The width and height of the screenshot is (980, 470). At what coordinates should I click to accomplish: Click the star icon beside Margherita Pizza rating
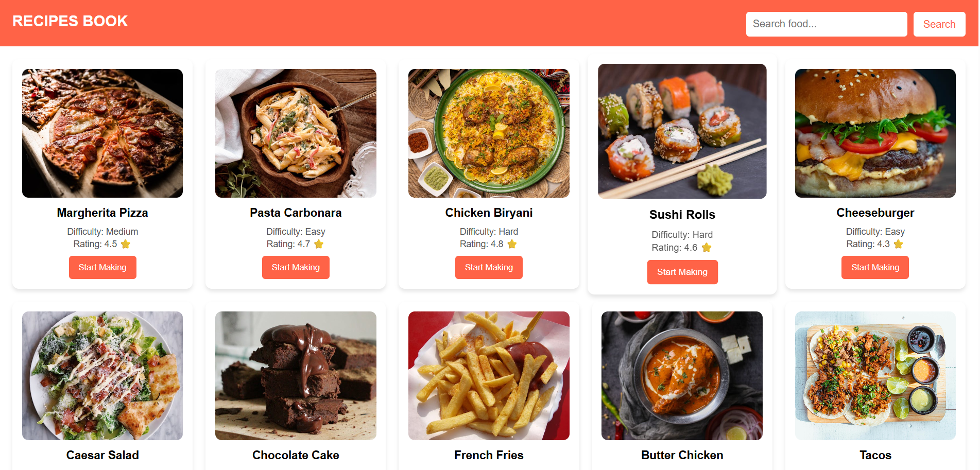[x=126, y=244]
